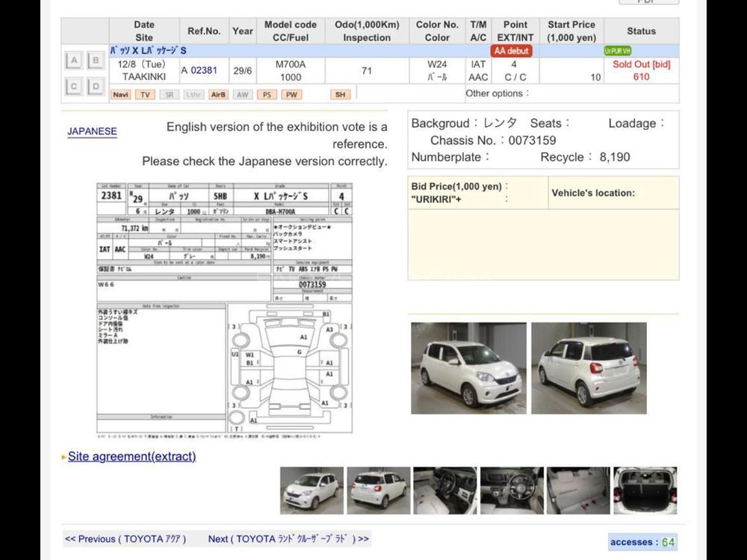
Task: Click the model code M700A cell
Action: [x=291, y=64]
